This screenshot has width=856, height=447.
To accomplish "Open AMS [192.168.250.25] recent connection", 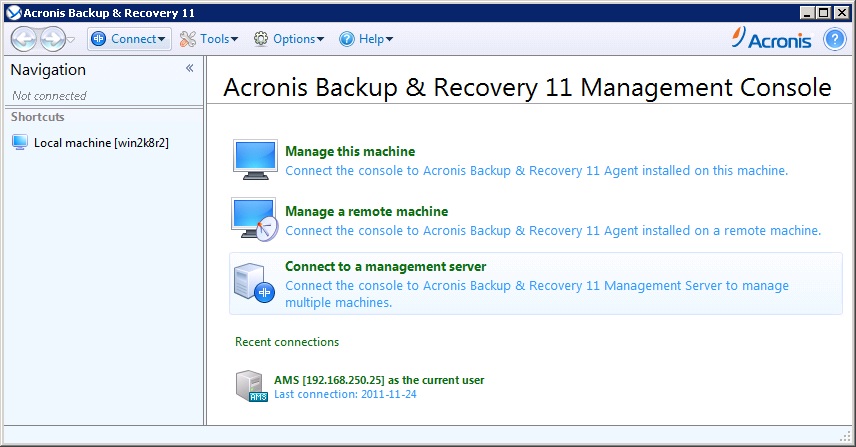I will [x=379, y=380].
